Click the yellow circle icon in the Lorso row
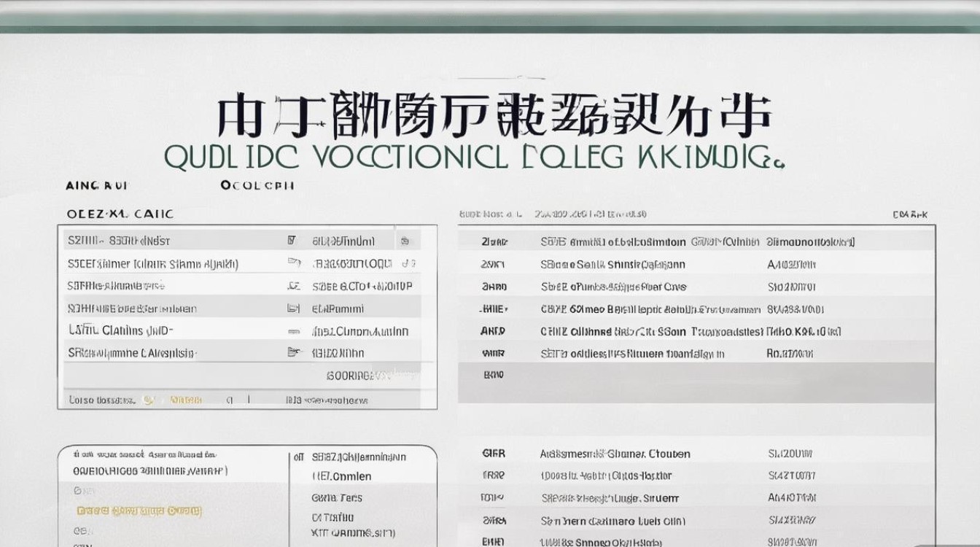The image size is (980, 547). (148, 398)
